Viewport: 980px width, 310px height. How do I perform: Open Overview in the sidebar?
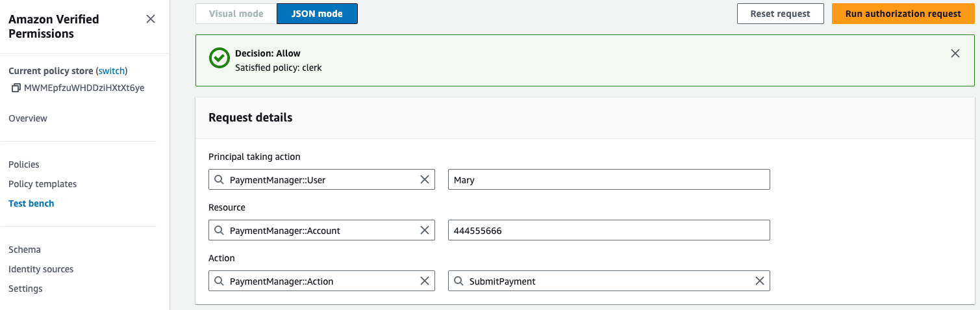(28, 118)
